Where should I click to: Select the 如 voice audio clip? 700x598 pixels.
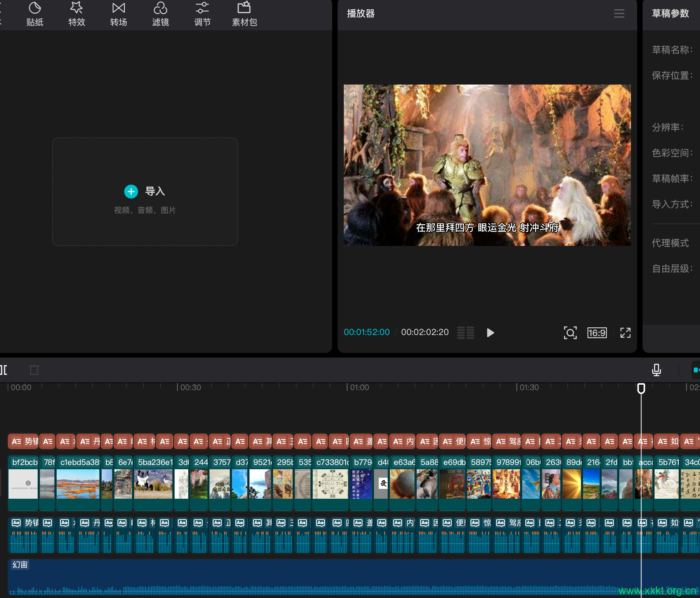(x=667, y=535)
